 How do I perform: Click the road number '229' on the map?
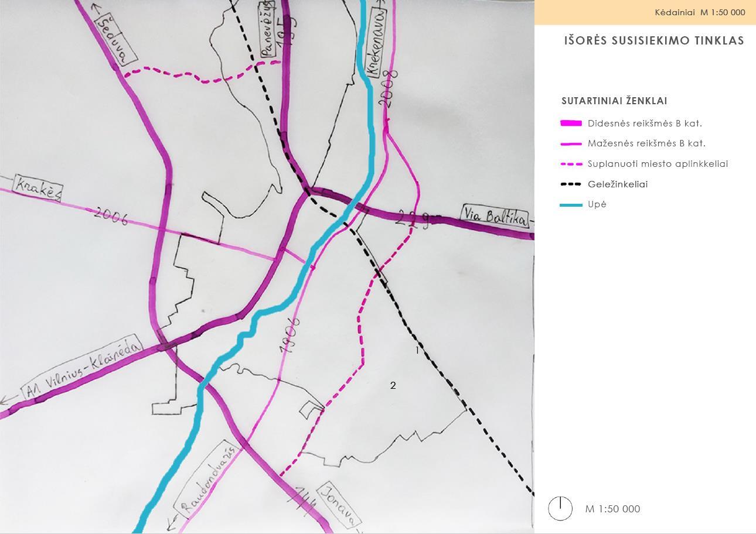point(413,219)
